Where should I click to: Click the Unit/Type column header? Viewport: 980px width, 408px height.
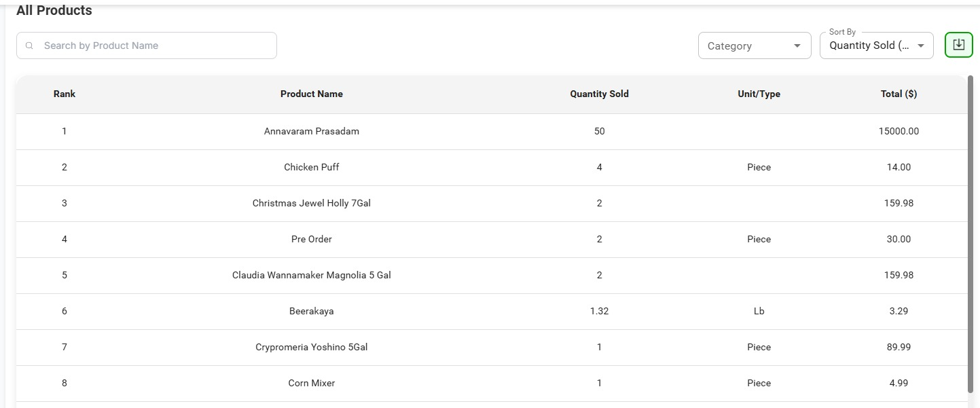tap(759, 94)
